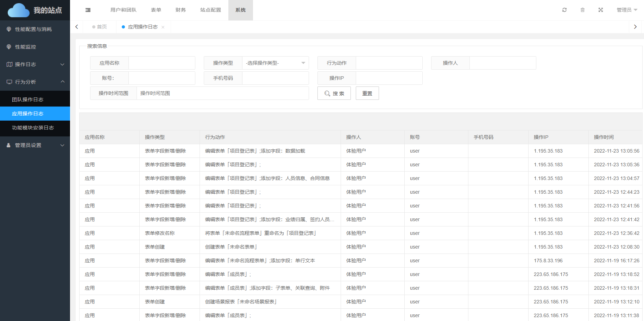This screenshot has height=321, width=644.
Task: Select 团队操作日志 in sidebar
Action: tap(27, 99)
